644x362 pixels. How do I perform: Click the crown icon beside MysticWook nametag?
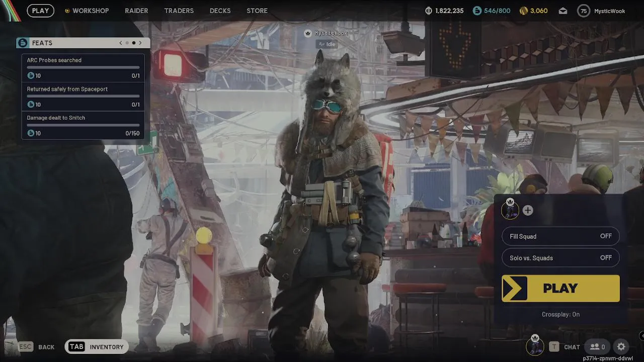coord(308,33)
